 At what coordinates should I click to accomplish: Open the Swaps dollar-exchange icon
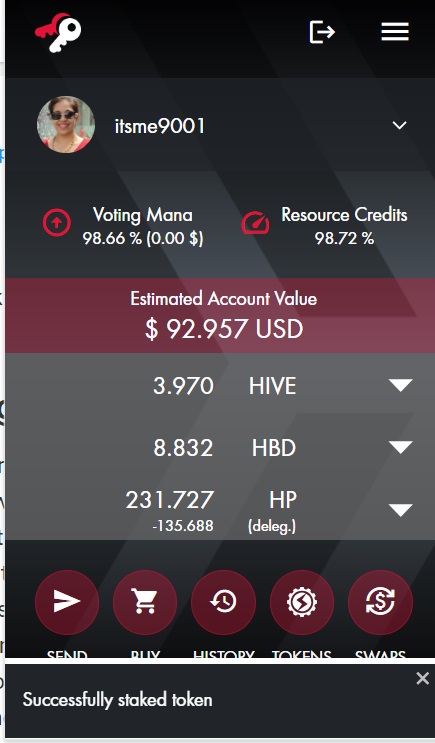click(380, 602)
